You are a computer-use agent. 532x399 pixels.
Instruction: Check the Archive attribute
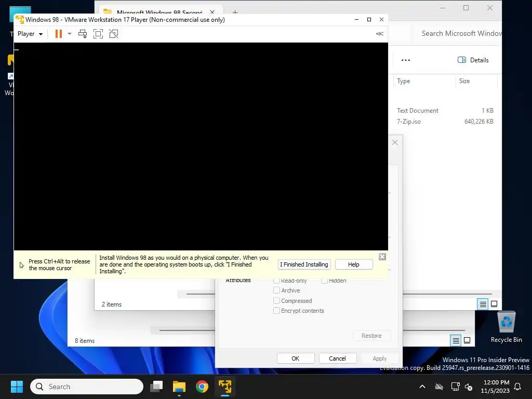tap(276, 290)
